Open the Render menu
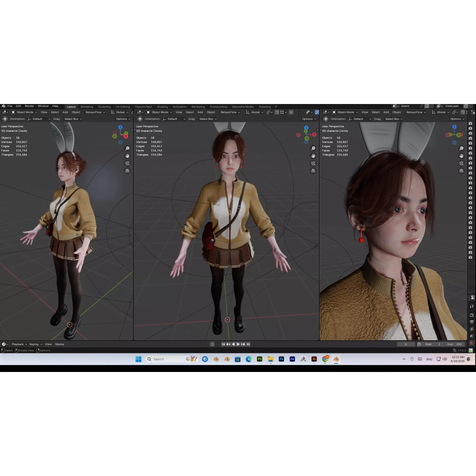 [30, 106]
